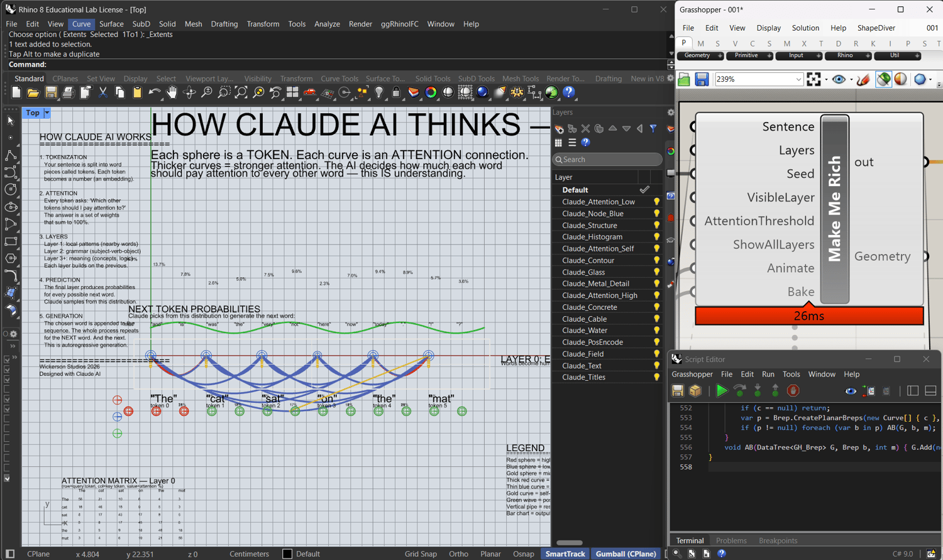Image resolution: width=943 pixels, height=560 pixels.
Task: Toggle Osnap in status bar
Action: [523, 554]
